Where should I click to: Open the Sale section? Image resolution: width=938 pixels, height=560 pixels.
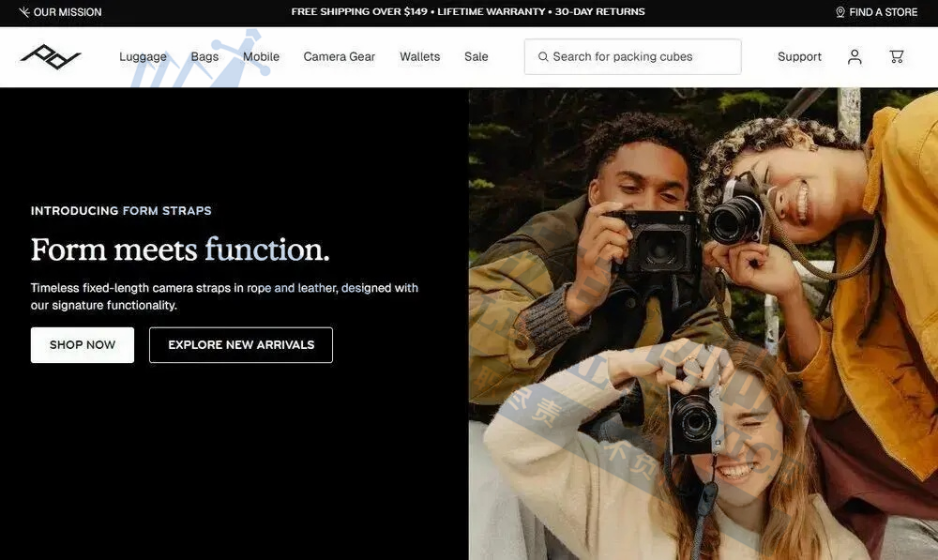click(x=477, y=57)
